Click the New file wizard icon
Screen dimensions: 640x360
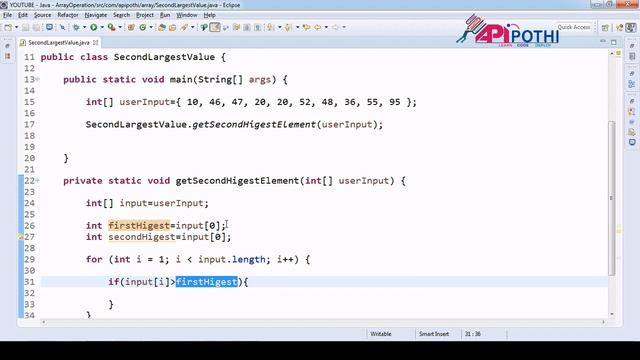click(x=8, y=27)
